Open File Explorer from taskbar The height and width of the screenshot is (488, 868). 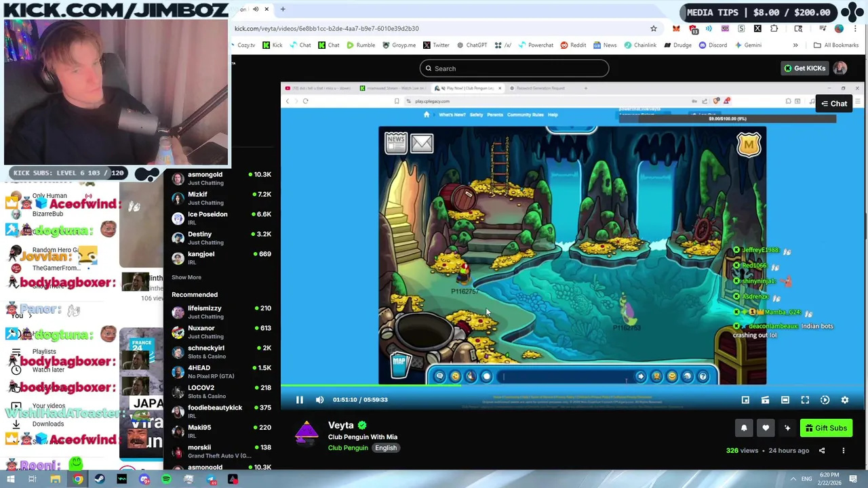click(56, 480)
